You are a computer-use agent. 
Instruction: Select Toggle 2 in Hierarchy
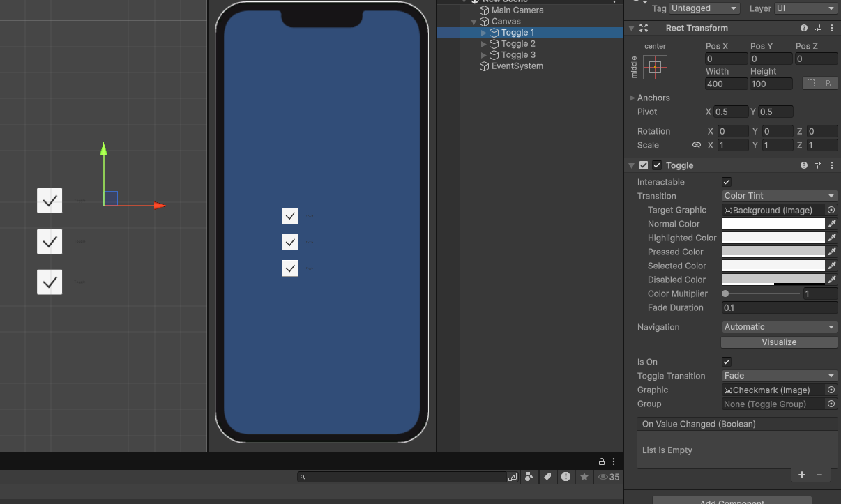pyautogui.click(x=518, y=44)
